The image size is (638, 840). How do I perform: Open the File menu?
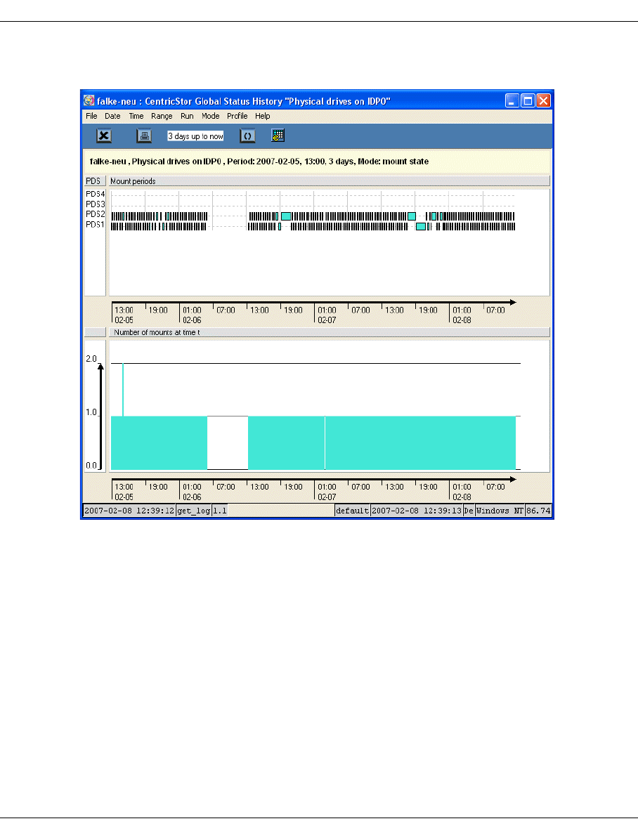[x=91, y=116]
